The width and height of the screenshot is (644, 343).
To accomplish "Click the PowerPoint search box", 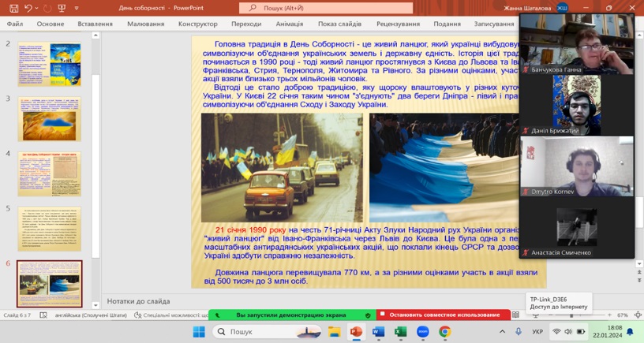I will 326,8.
